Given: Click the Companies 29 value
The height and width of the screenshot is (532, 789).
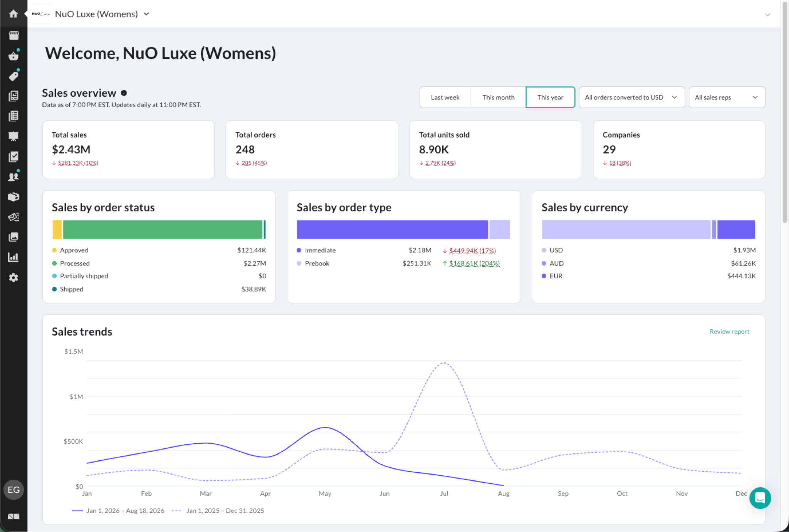Looking at the screenshot, I should (x=609, y=149).
